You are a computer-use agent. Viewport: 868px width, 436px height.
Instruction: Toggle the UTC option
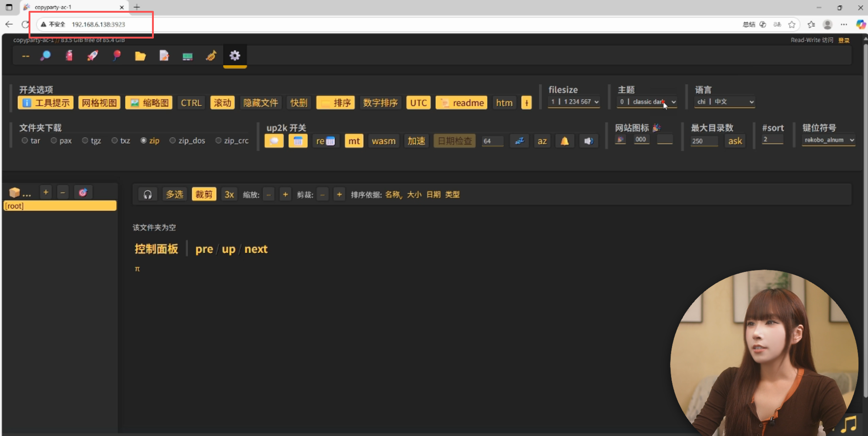pyautogui.click(x=418, y=103)
